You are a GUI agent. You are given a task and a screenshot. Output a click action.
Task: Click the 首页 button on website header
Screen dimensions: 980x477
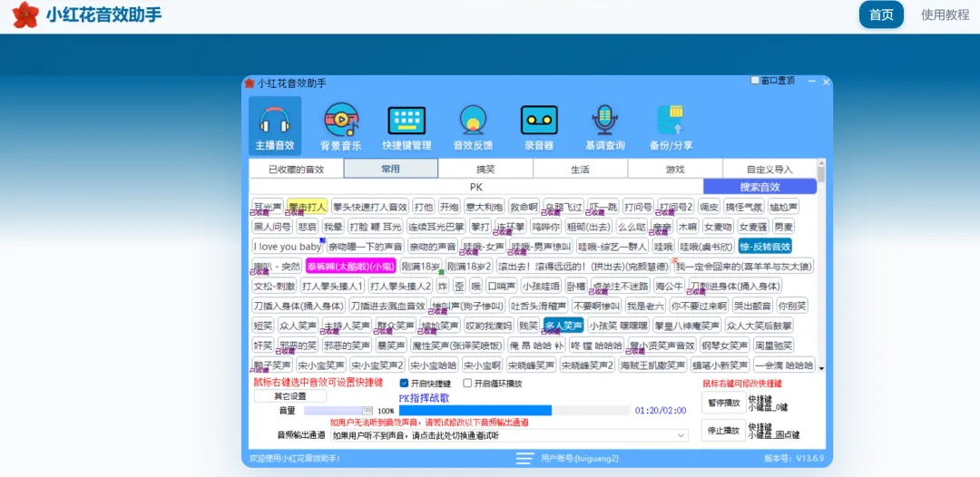(x=881, y=15)
